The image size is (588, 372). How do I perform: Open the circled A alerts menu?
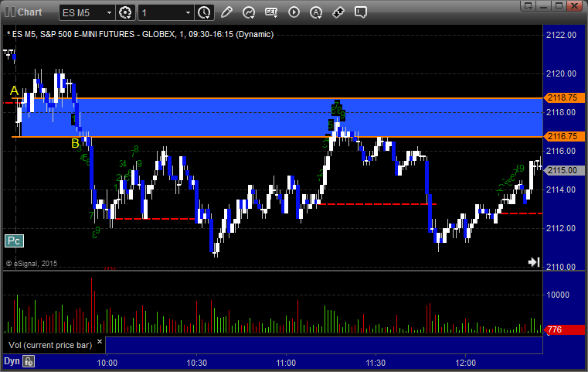click(316, 12)
